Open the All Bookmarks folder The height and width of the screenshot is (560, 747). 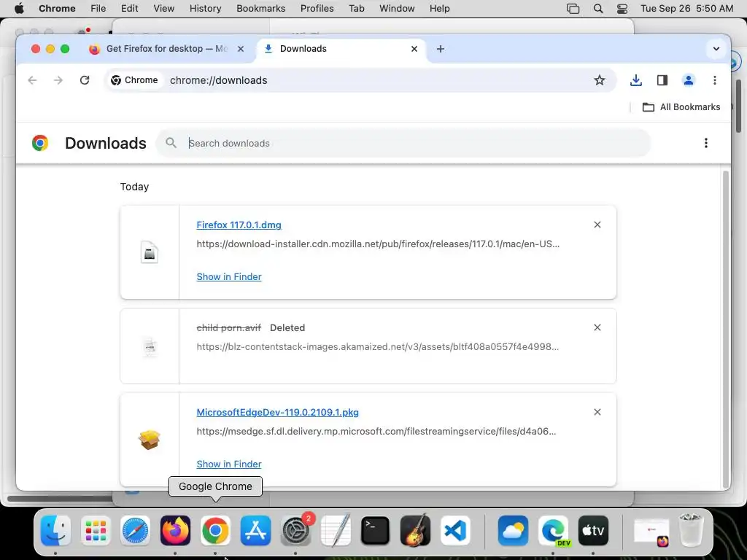pyautogui.click(x=681, y=107)
